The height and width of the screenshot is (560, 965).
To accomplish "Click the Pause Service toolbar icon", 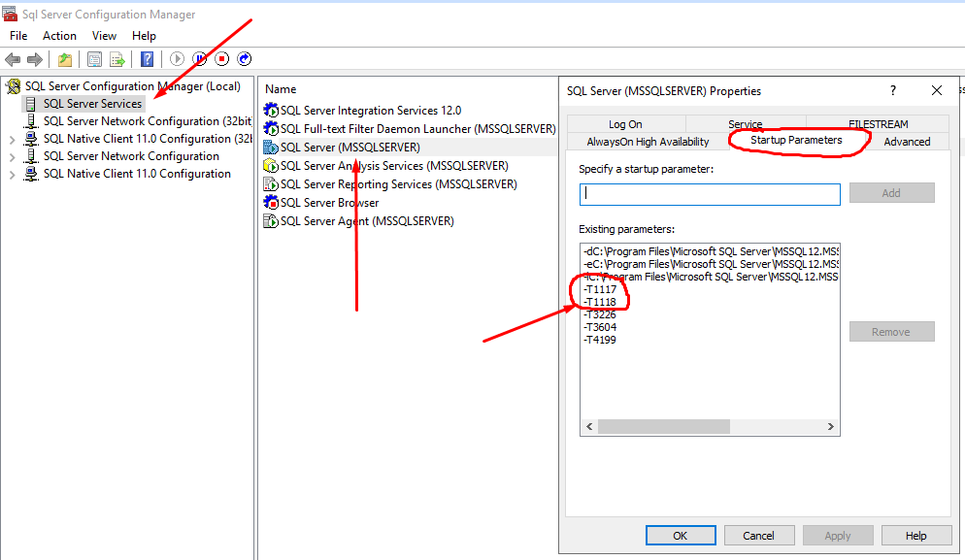I will coord(199,59).
